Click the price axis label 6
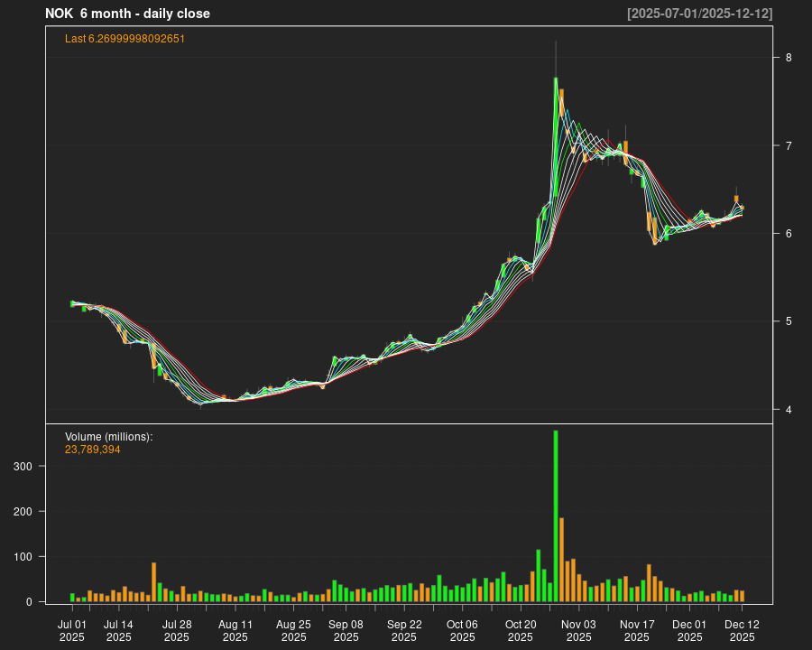The width and height of the screenshot is (812, 650). pyautogui.click(x=789, y=234)
